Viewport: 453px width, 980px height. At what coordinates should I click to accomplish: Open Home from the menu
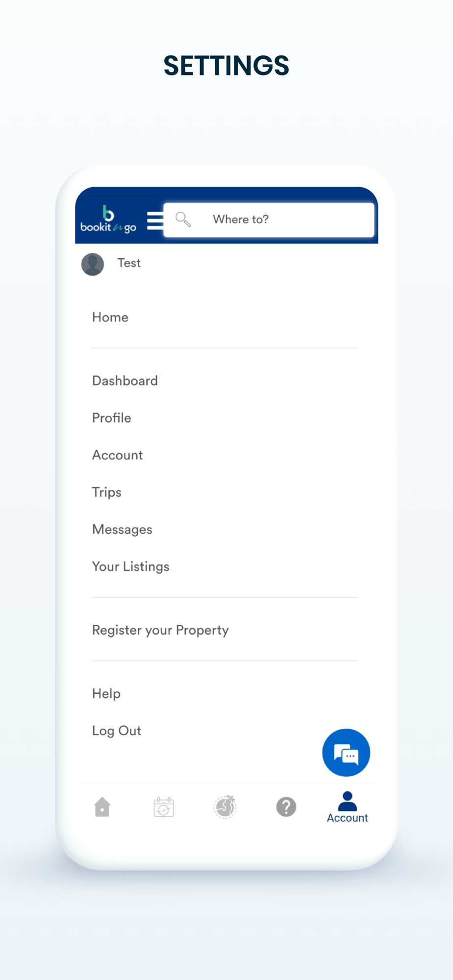110,318
